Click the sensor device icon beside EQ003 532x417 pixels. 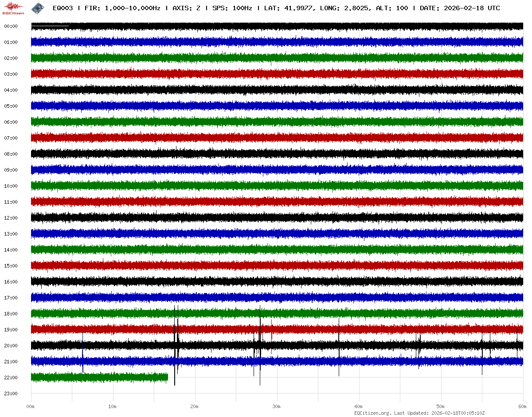[37, 8]
